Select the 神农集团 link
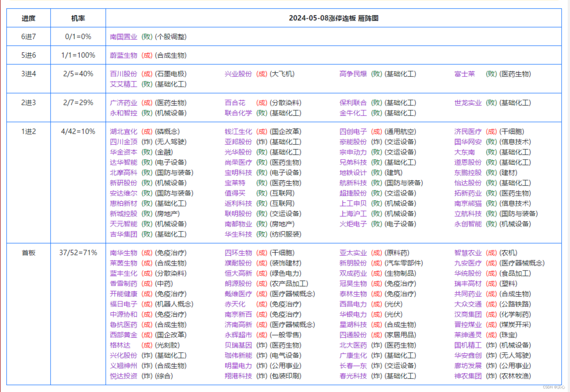The height and width of the screenshot is (392, 570). coord(468,376)
